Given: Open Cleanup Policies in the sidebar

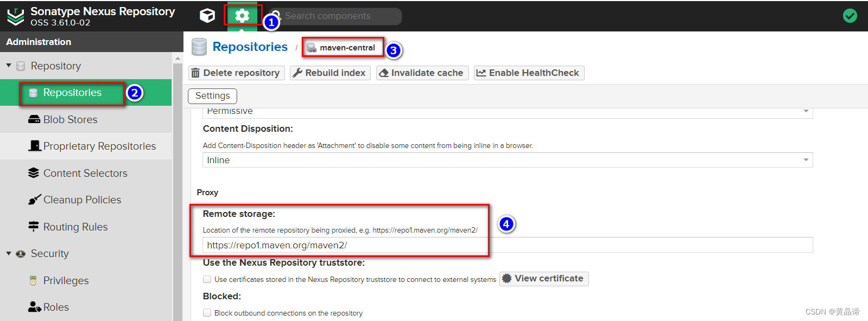Looking at the screenshot, I should coord(86,200).
